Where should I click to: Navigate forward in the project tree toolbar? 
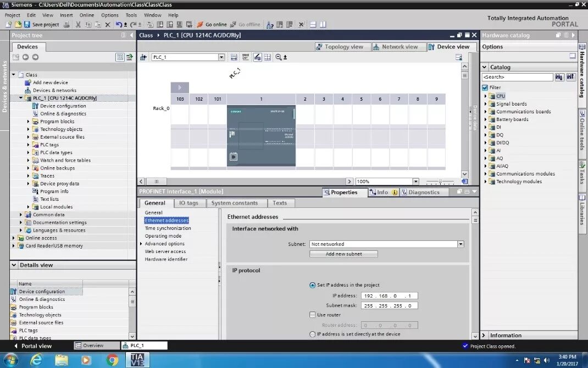coord(35,57)
